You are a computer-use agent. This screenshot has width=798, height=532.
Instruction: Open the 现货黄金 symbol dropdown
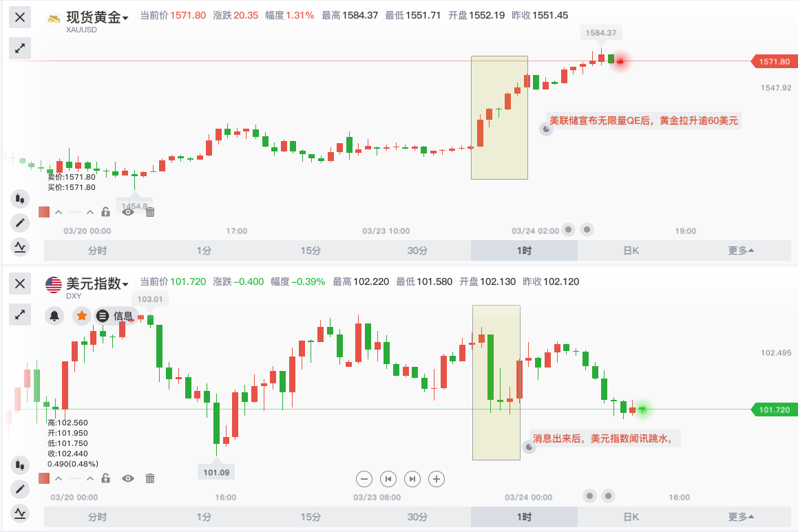pos(96,17)
